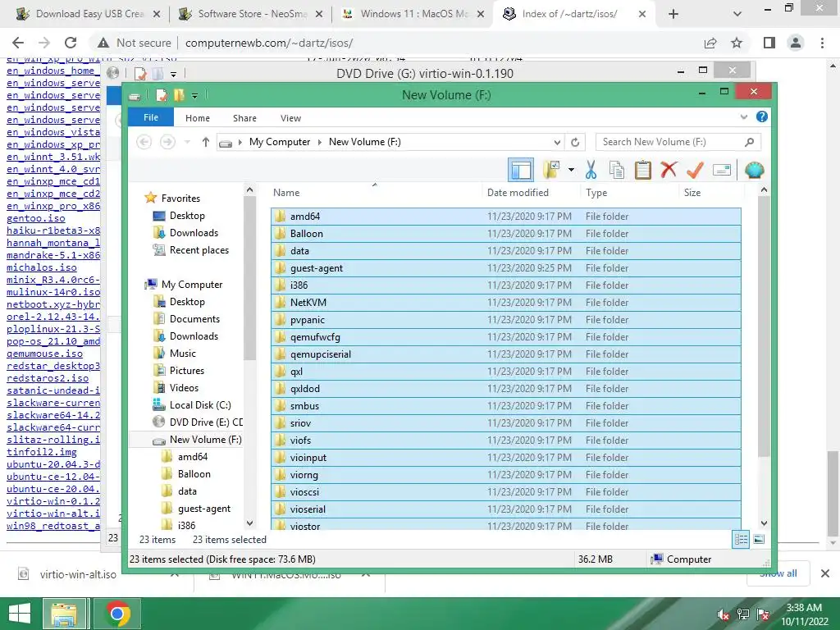Click in Search New Volume (F:) box

click(678, 142)
